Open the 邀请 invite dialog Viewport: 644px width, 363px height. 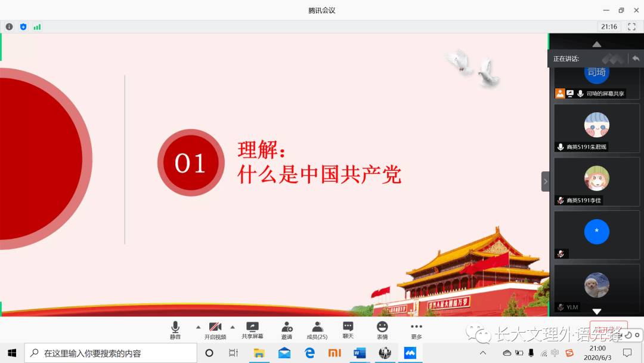tap(287, 330)
